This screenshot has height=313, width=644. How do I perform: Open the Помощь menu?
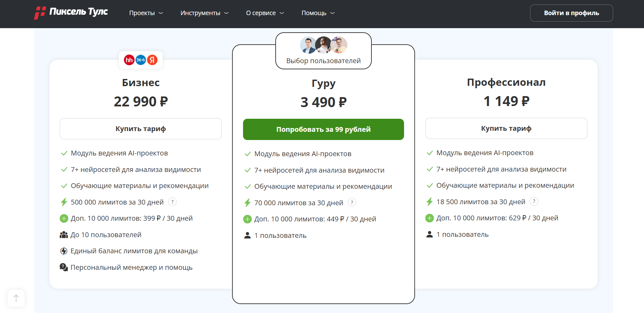(x=318, y=13)
